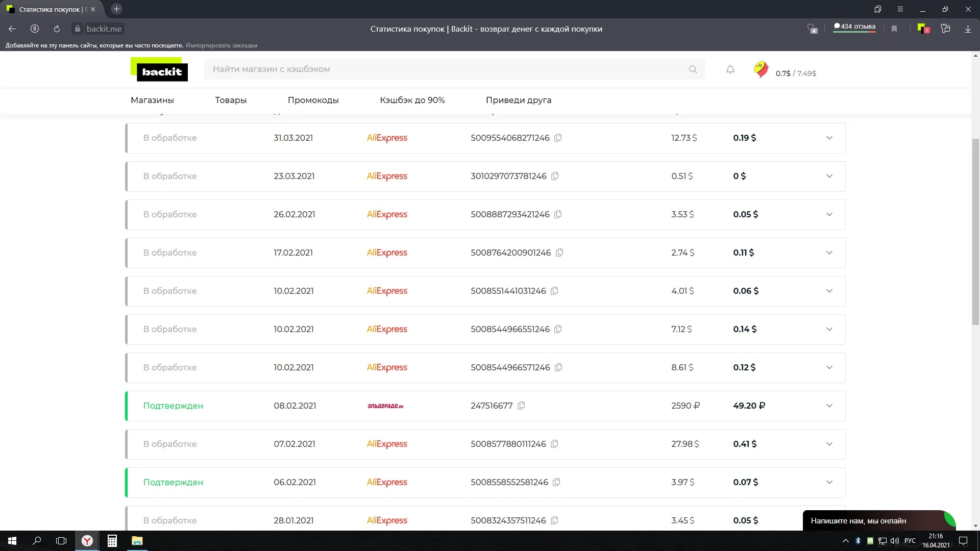980x551 pixels.
Task: Go to Промокоды section
Action: pyautogui.click(x=313, y=100)
